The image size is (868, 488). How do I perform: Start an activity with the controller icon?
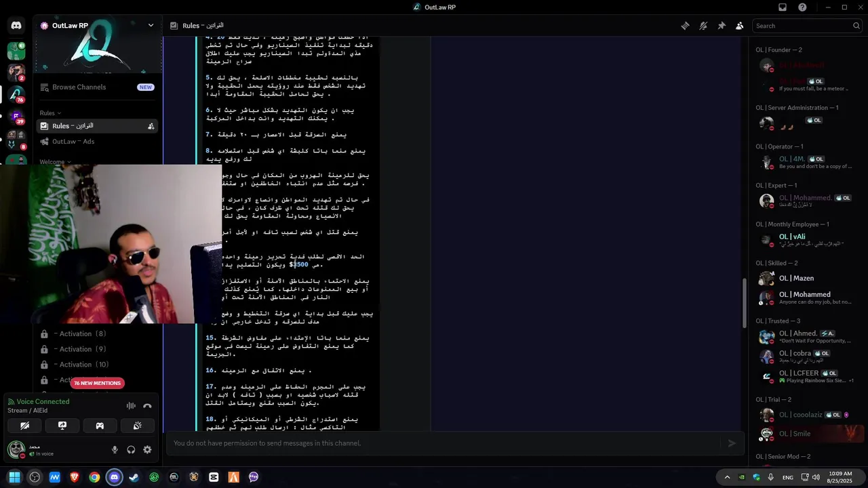[x=100, y=426]
